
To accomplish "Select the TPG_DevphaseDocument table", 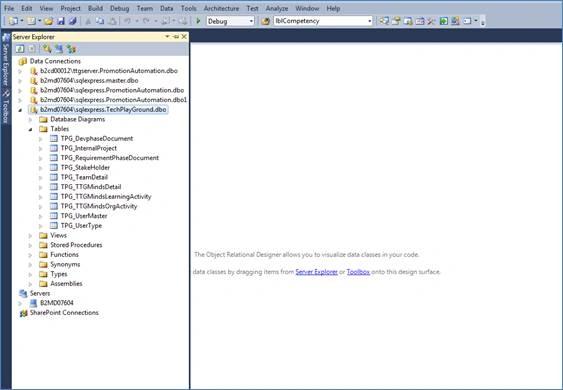I will point(97,139).
